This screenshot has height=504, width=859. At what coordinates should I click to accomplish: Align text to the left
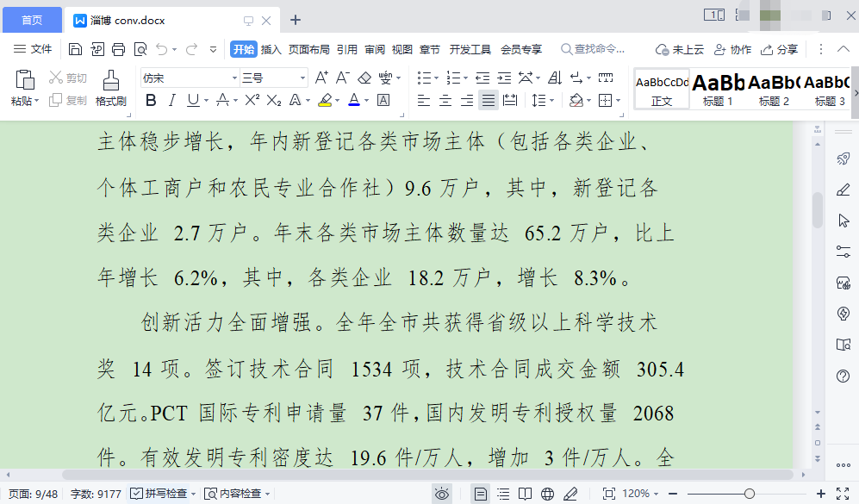coord(424,100)
